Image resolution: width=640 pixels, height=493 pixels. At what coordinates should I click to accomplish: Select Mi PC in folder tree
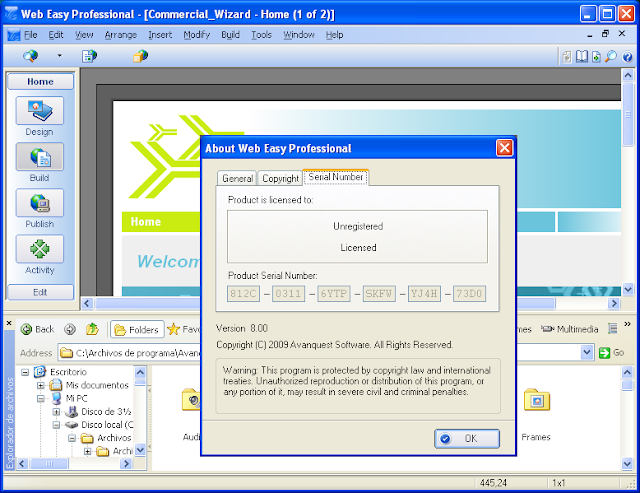pyautogui.click(x=76, y=398)
